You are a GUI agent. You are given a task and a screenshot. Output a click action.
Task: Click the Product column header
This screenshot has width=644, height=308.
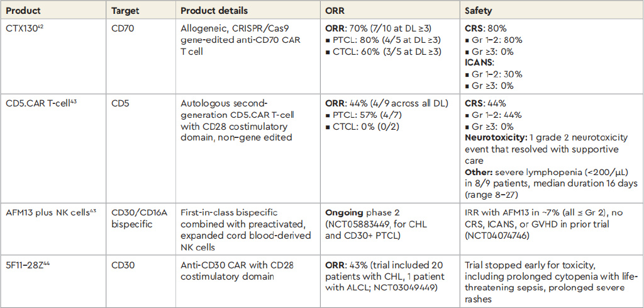[x=22, y=11]
